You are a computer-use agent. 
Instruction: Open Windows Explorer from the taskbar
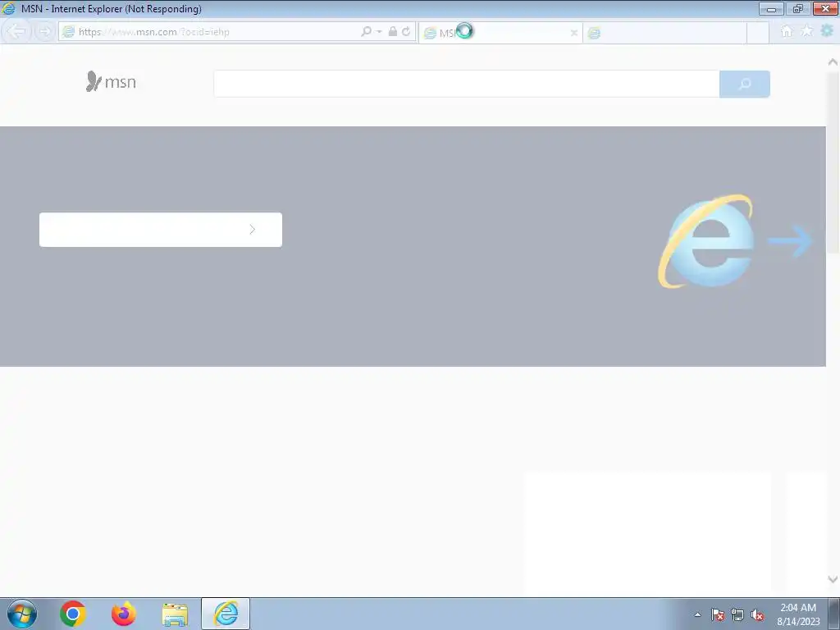175,614
